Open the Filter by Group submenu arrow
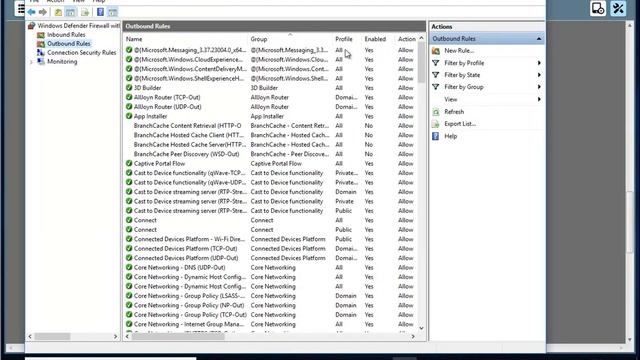The image size is (640, 360). pyautogui.click(x=539, y=87)
